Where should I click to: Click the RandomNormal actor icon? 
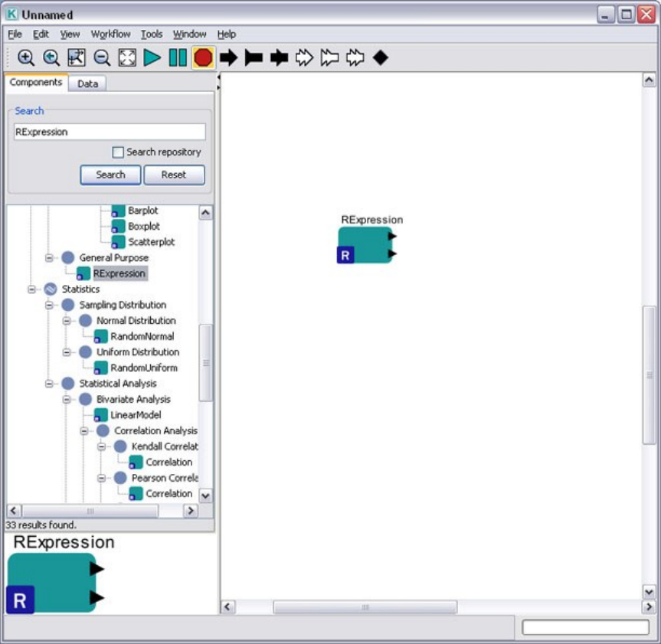(x=100, y=336)
